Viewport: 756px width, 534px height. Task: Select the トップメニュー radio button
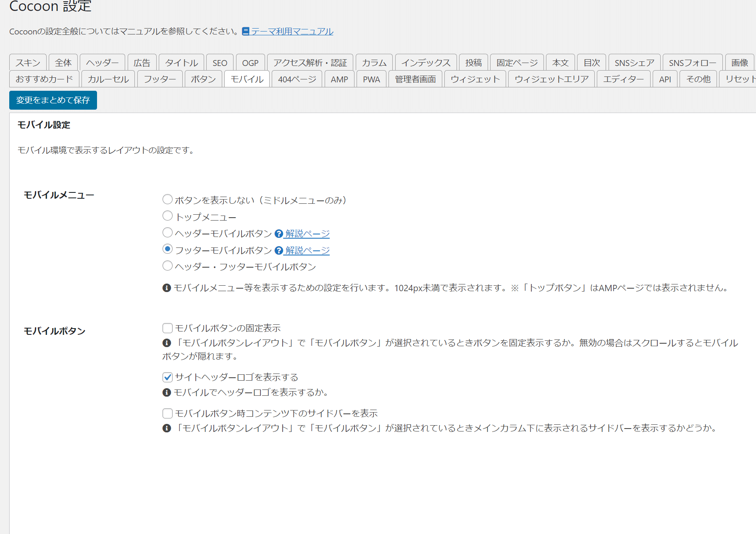tap(168, 216)
